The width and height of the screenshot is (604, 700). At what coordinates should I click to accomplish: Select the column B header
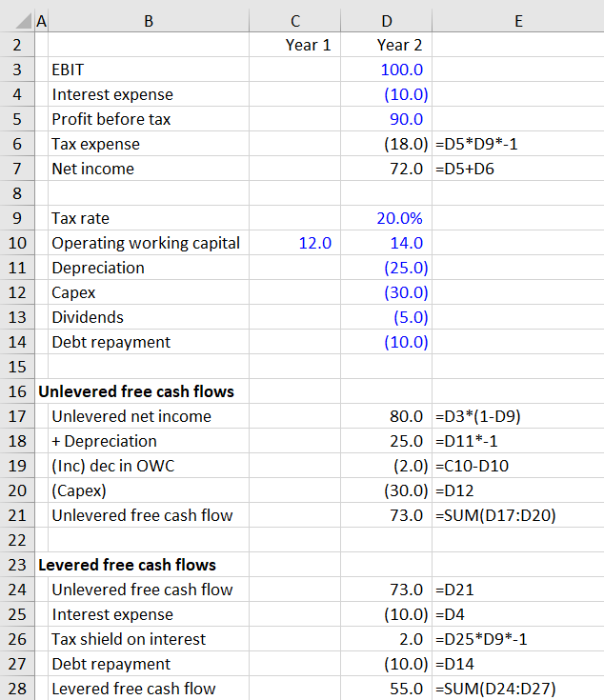(x=147, y=19)
